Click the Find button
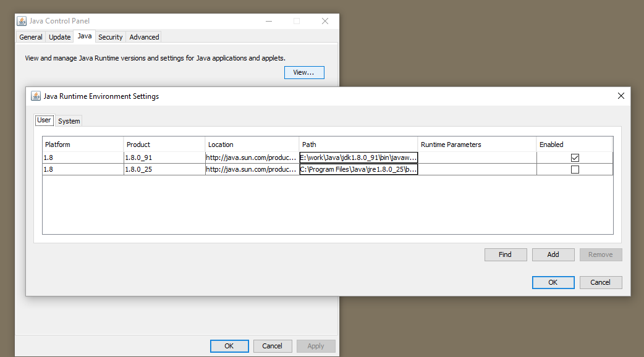 [x=506, y=254]
